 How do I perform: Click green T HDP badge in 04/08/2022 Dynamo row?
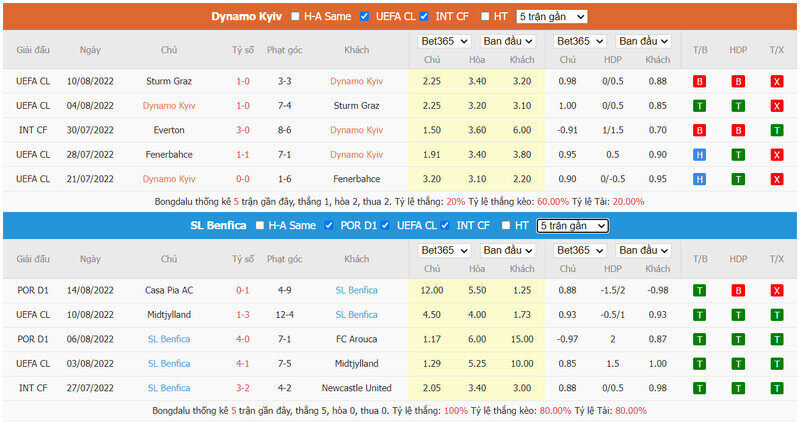(x=738, y=106)
